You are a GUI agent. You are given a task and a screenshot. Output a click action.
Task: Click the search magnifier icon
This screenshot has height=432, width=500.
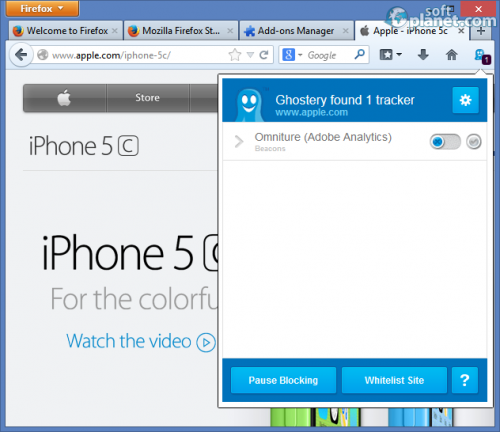(359, 54)
